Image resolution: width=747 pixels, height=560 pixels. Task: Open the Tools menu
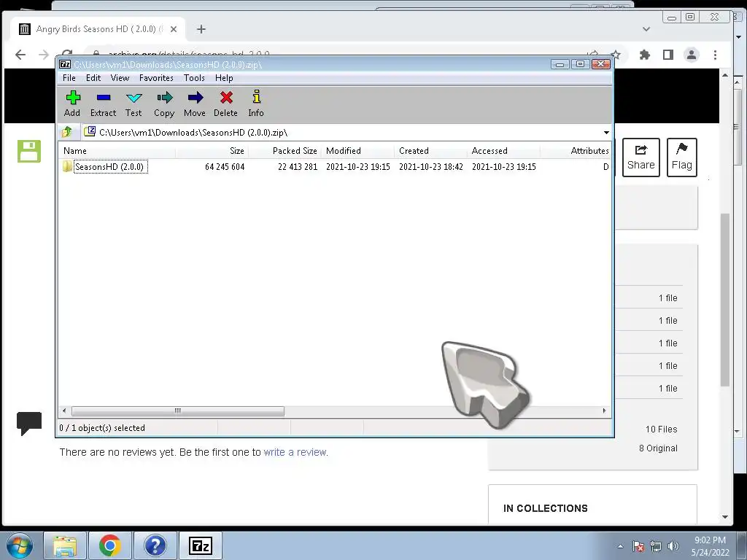tap(194, 78)
